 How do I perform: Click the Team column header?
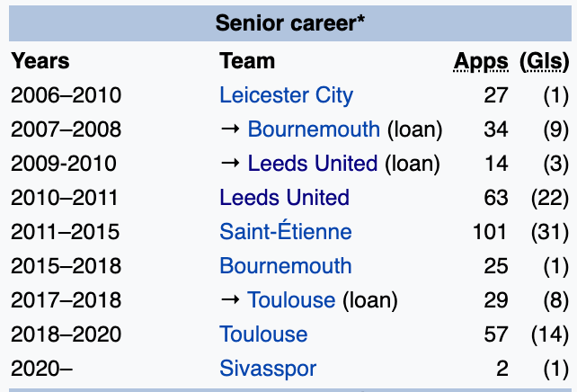pyautogui.click(x=246, y=61)
